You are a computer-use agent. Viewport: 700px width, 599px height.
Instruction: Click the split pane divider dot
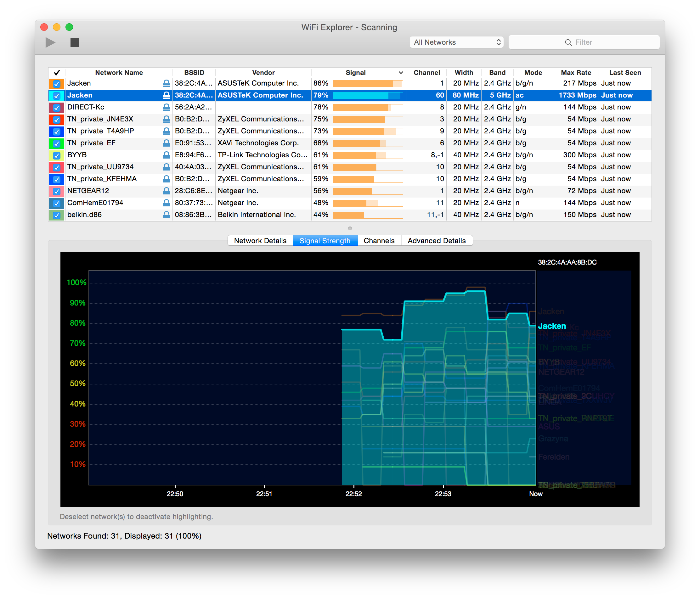[350, 229]
